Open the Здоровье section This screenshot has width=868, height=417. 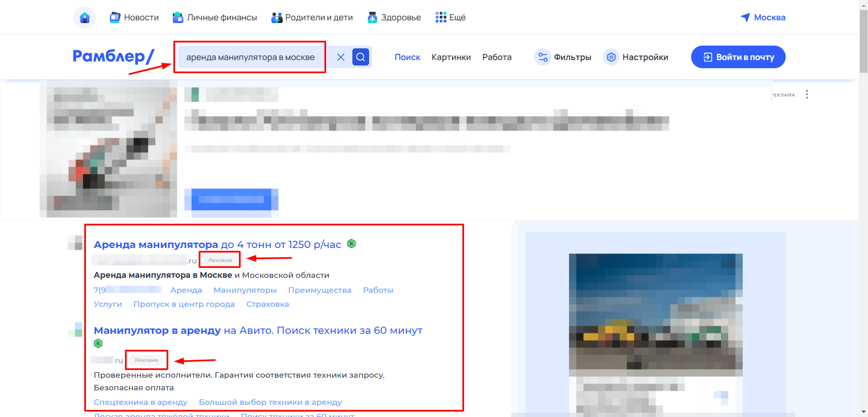(394, 18)
